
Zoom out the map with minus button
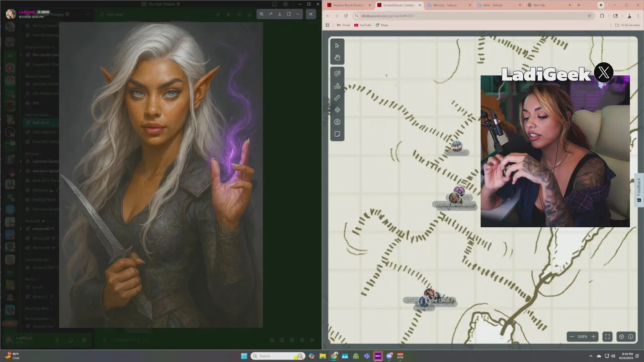572,336
